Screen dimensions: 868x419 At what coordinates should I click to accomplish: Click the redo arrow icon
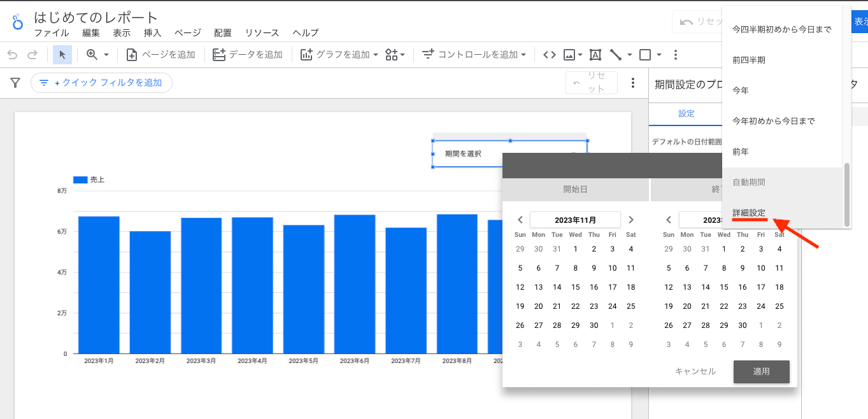(32, 55)
